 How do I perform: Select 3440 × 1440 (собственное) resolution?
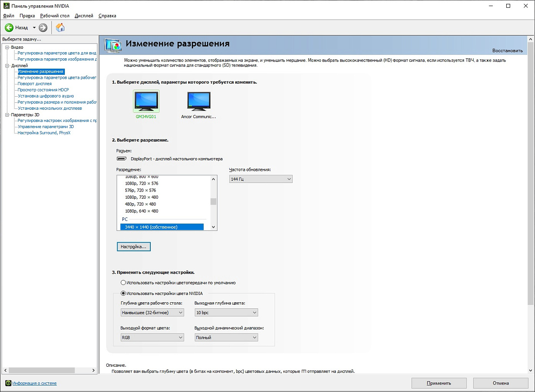click(x=162, y=227)
